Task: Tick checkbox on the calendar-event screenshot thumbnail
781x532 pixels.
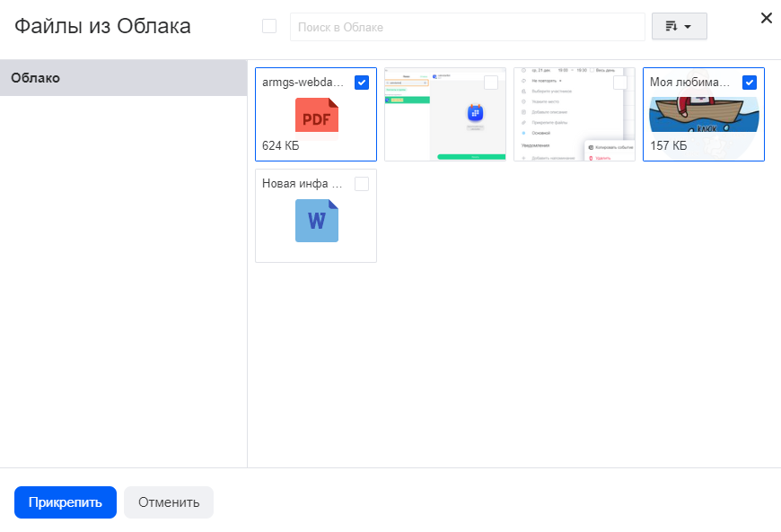Action: 620,83
